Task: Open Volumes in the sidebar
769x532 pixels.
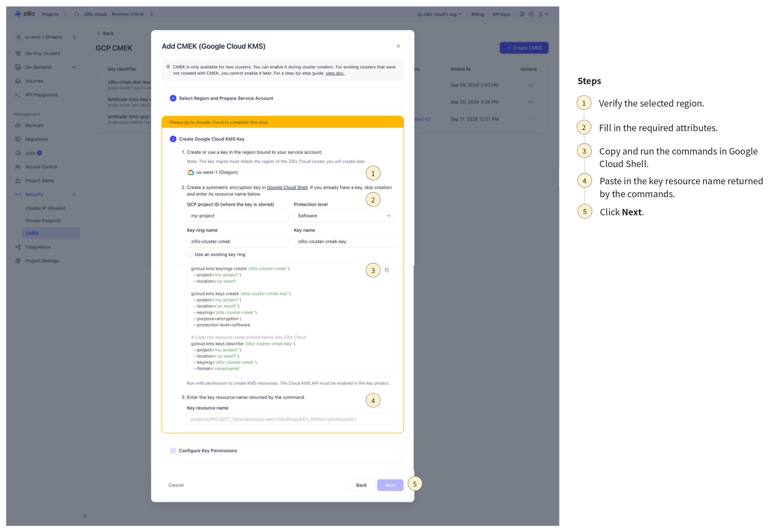Action: point(34,81)
